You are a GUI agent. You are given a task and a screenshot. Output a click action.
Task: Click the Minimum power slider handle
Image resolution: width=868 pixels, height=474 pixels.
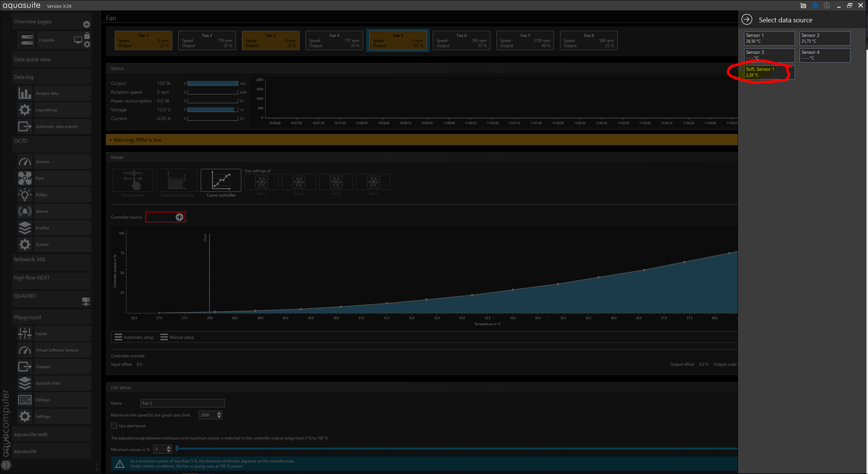[177, 449]
